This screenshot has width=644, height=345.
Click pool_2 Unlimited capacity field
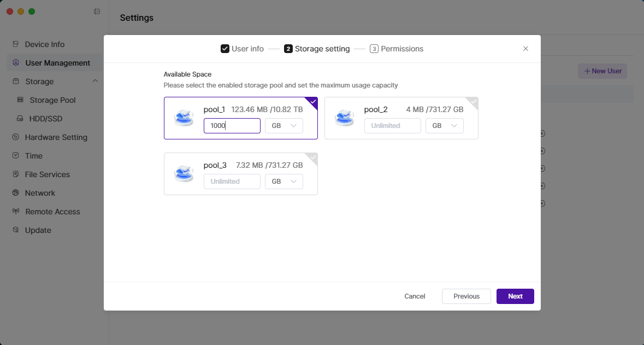[393, 125]
